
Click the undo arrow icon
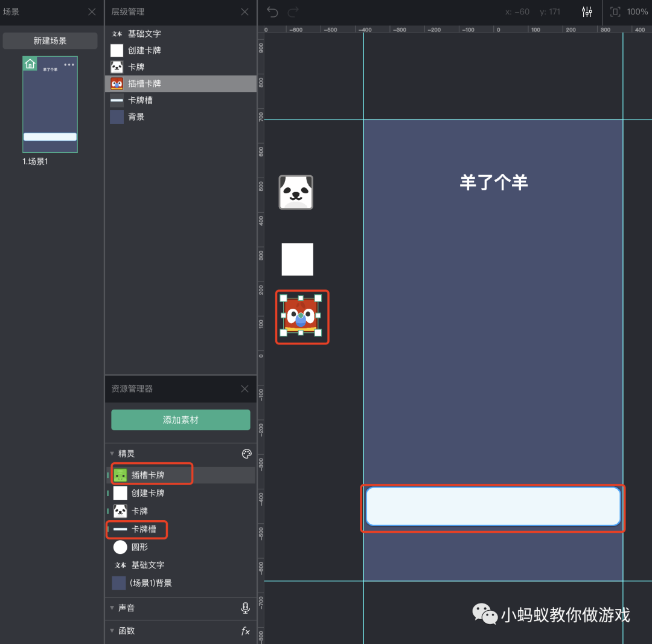(x=272, y=11)
